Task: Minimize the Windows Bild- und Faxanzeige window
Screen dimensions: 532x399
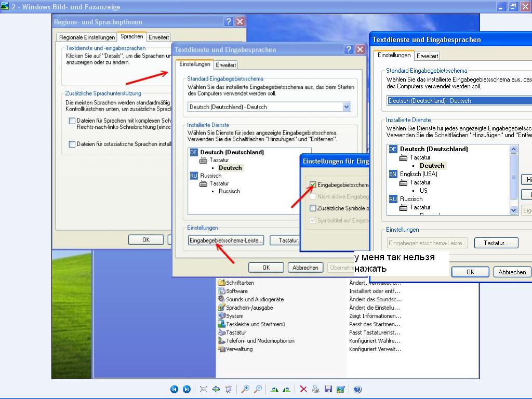Action: point(501,6)
